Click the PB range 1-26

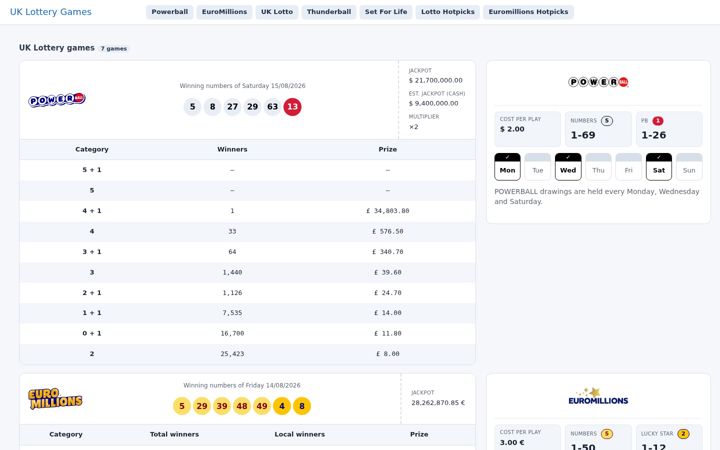pyautogui.click(x=653, y=135)
